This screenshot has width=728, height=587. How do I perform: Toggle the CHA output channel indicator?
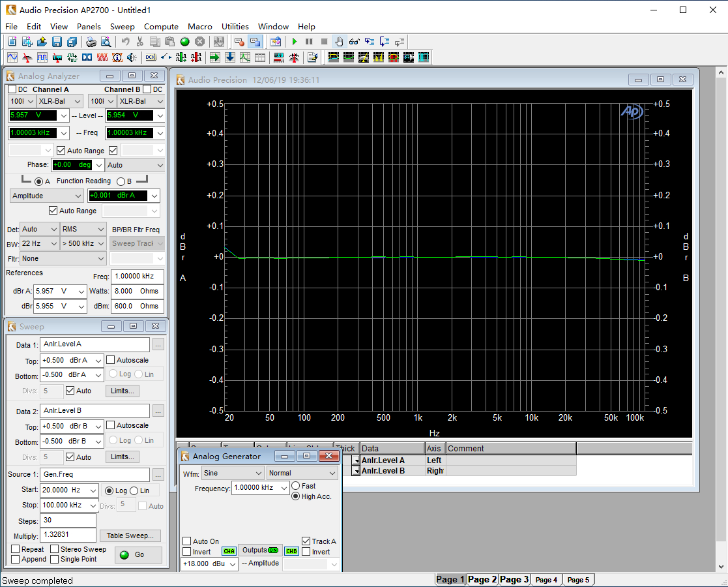coord(228,551)
